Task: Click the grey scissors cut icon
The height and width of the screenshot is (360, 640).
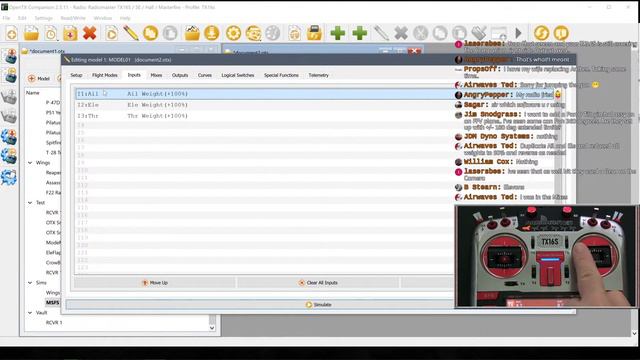Action: [x=420, y=33]
